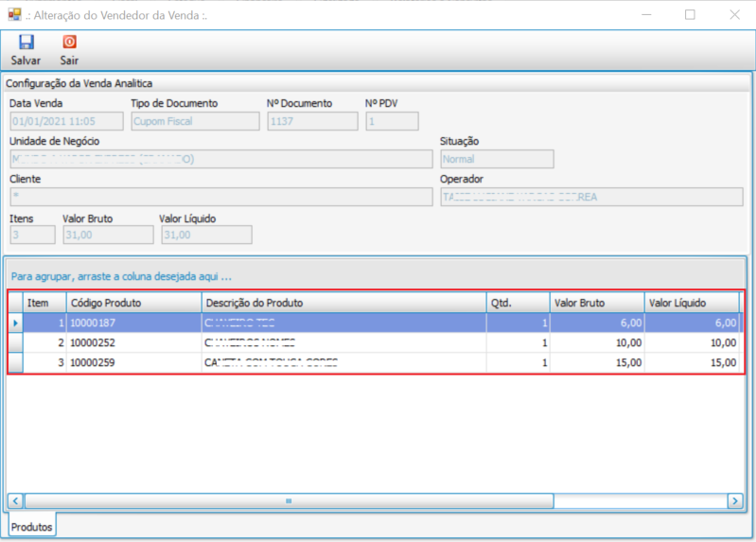Open the Produtos tab

[x=32, y=527]
